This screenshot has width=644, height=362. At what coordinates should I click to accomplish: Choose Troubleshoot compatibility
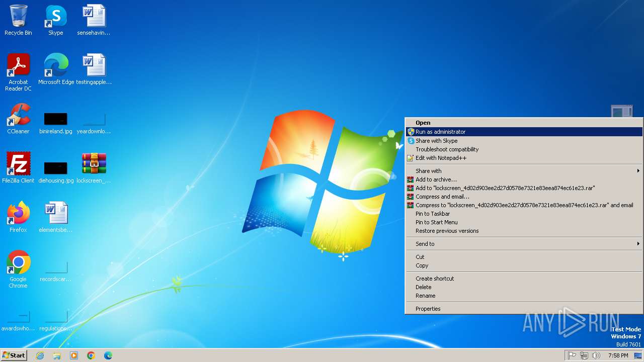pos(524,149)
